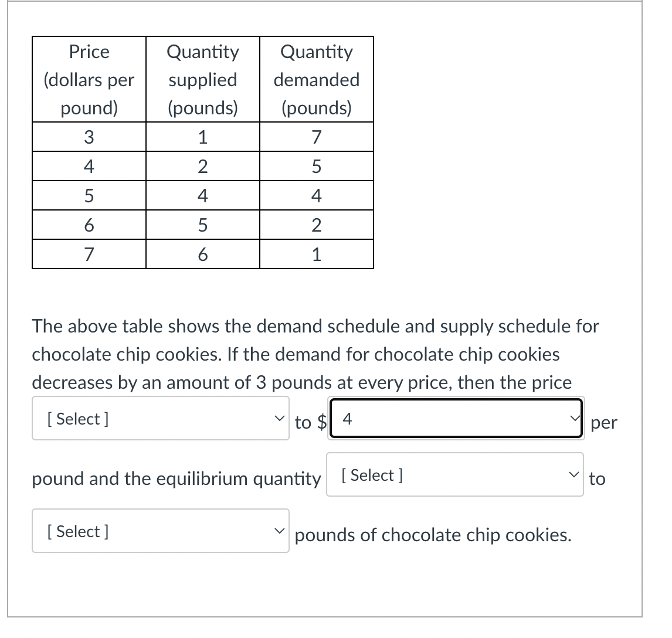The image size is (672, 638).
Task: Click the chevron on the bottom [Select] dropdown
Action: [280, 531]
